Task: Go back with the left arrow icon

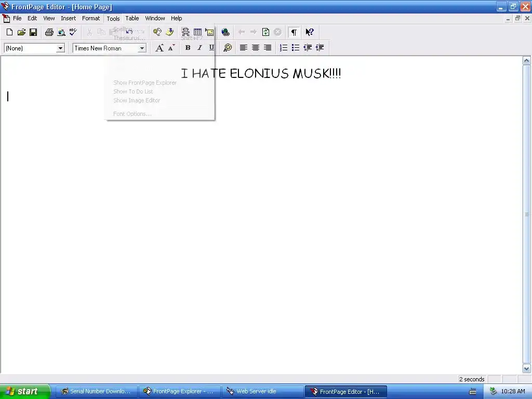Action: [242, 32]
